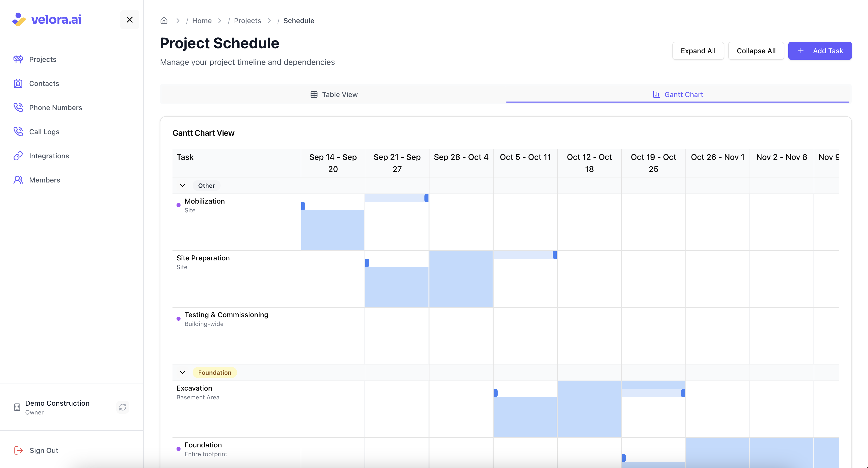Click Site Preparation start handle
This screenshot has height=468, width=868.
pyautogui.click(x=367, y=263)
